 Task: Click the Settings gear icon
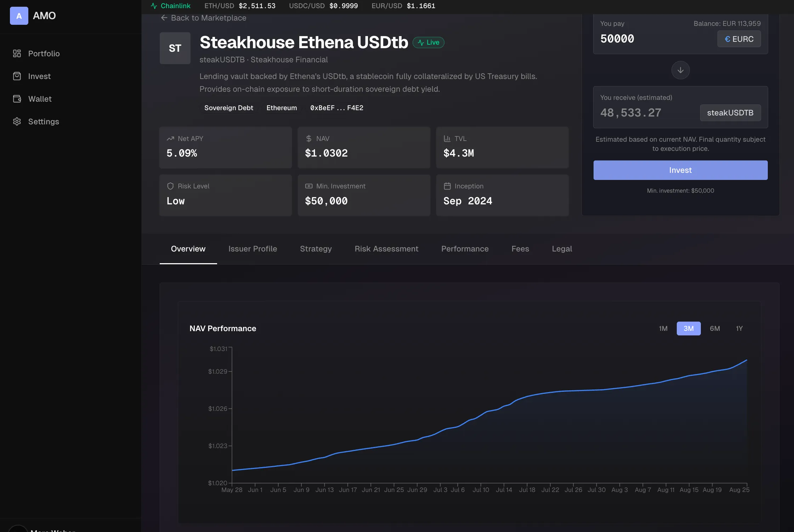(17, 121)
